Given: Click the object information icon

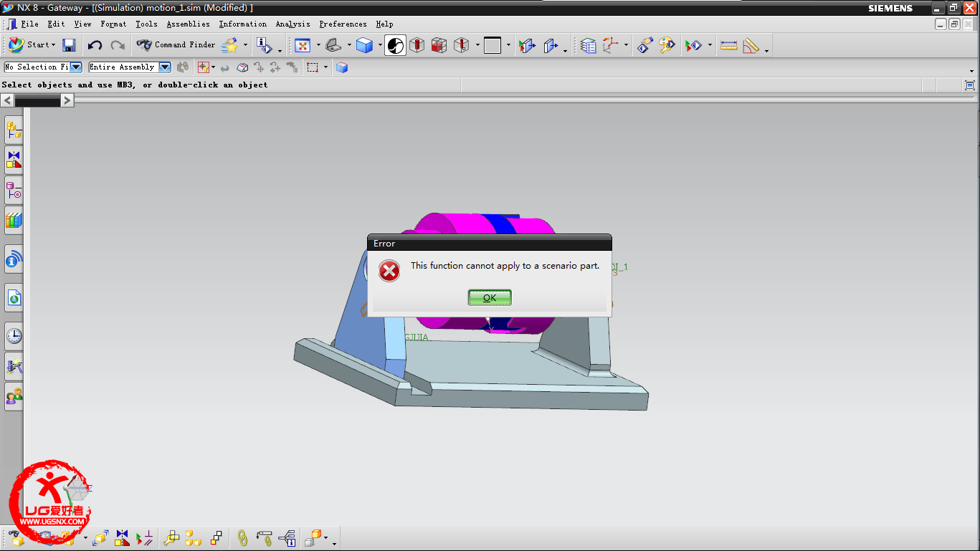Looking at the screenshot, I should pyautogui.click(x=263, y=45).
